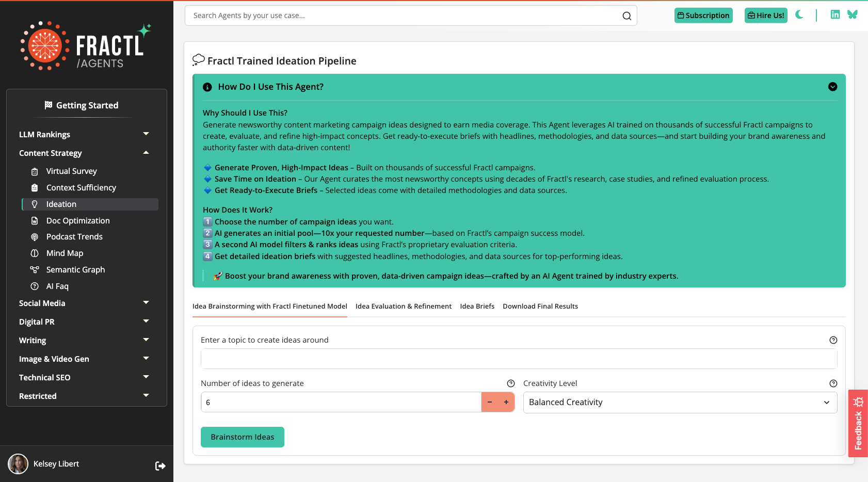Select the Doc Optimization icon
This screenshot has width=868, height=482.
pyautogui.click(x=34, y=220)
